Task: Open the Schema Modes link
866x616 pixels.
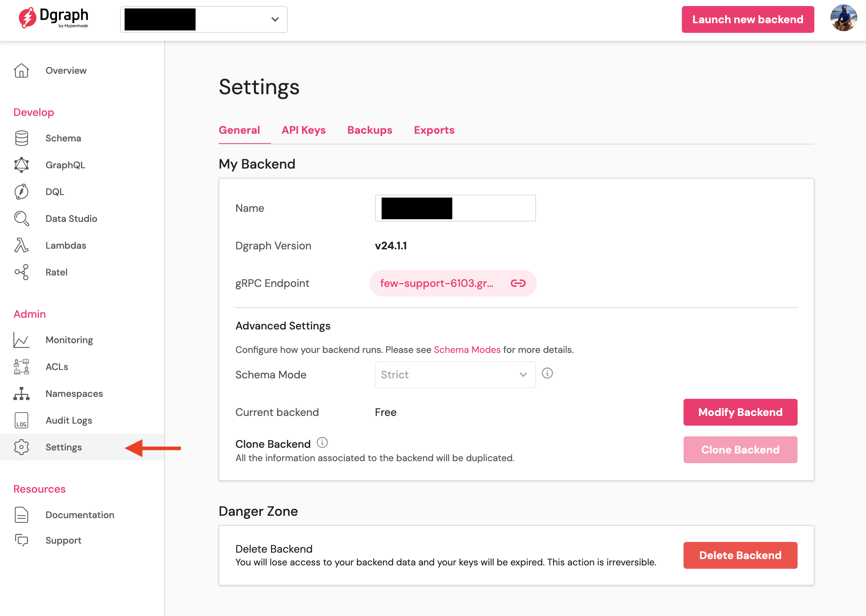Action: click(x=467, y=350)
